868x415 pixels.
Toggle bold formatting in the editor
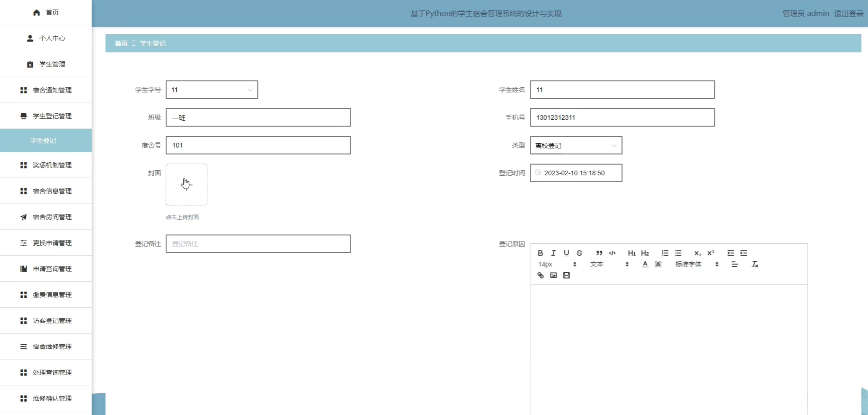click(x=540, y=253)
